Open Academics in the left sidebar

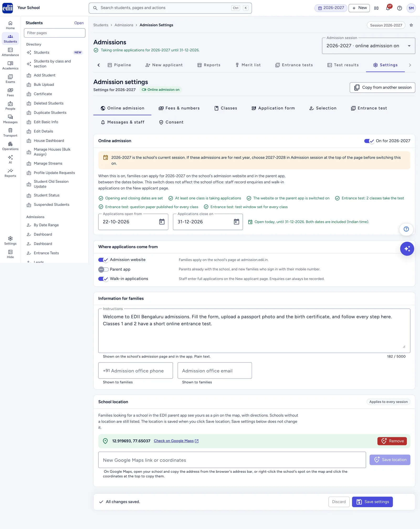coord(10,65)
